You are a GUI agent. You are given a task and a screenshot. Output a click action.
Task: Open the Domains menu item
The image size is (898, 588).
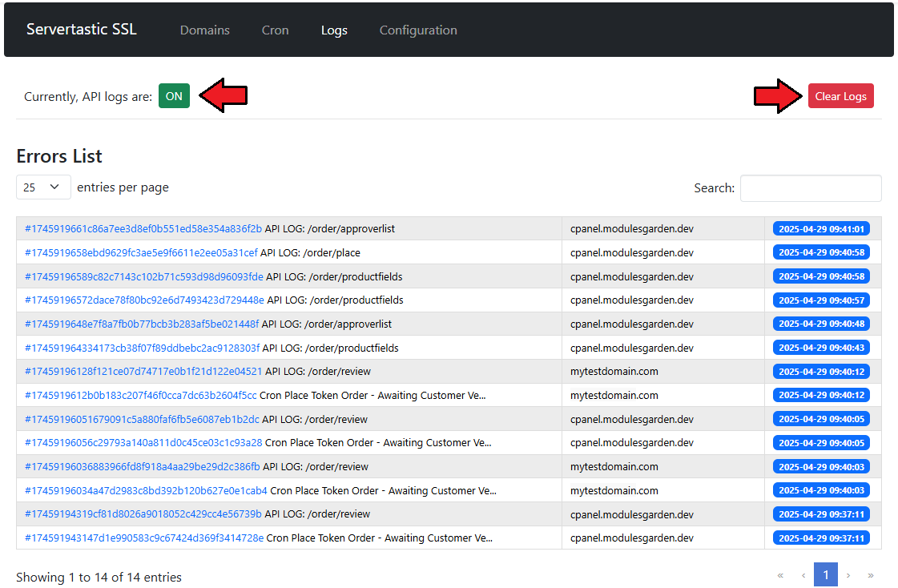pos(204,30)
